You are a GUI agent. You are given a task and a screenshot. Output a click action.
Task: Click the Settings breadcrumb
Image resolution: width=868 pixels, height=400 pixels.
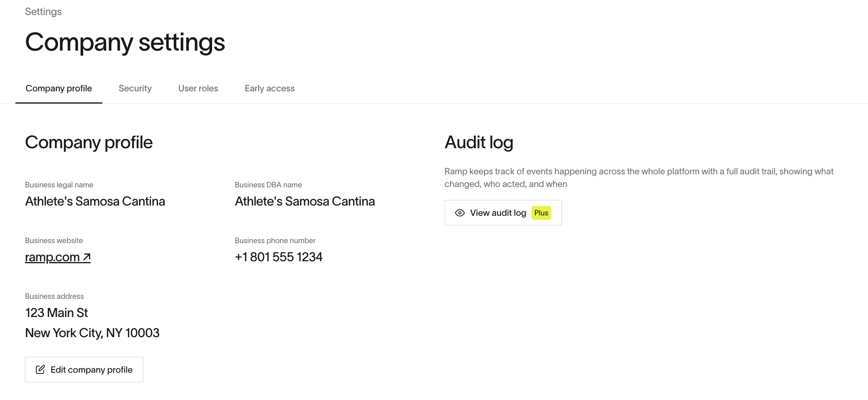[43, 12]
